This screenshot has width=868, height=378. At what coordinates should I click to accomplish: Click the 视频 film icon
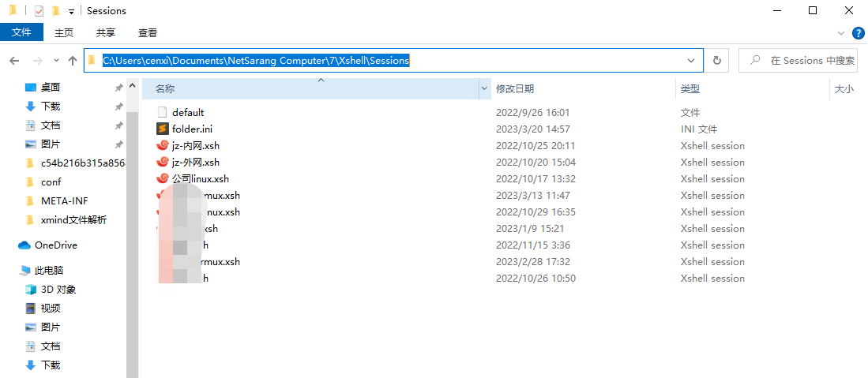(x=31, y=309)
